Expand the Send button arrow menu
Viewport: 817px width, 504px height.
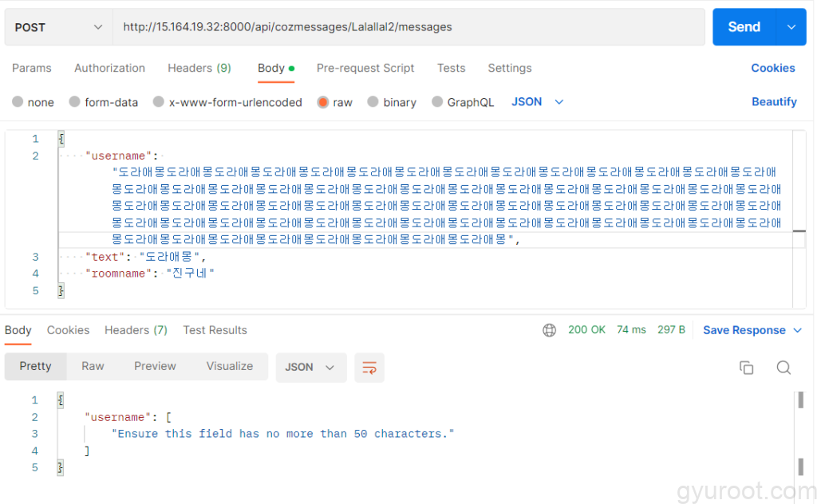pyautogui.click(x=791, y=27)
